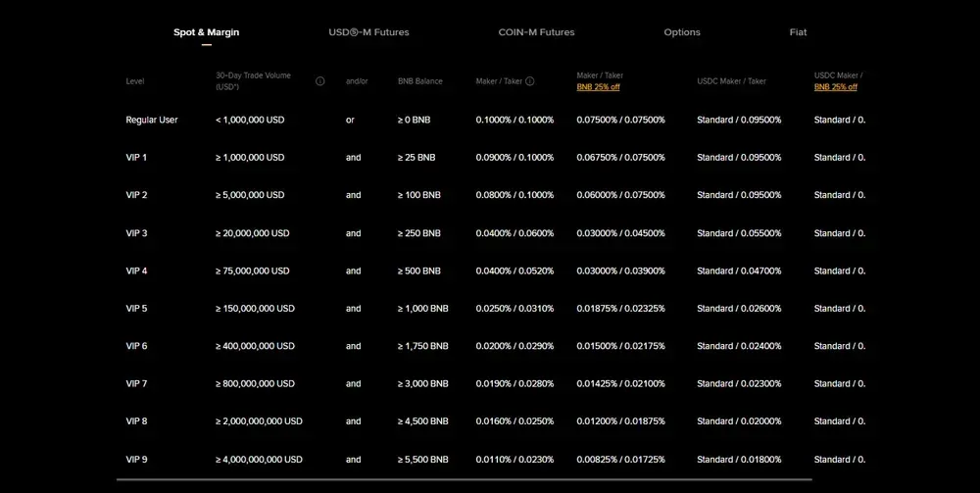
Task: Go to the Options tab
Action: [x=682, y=32]
